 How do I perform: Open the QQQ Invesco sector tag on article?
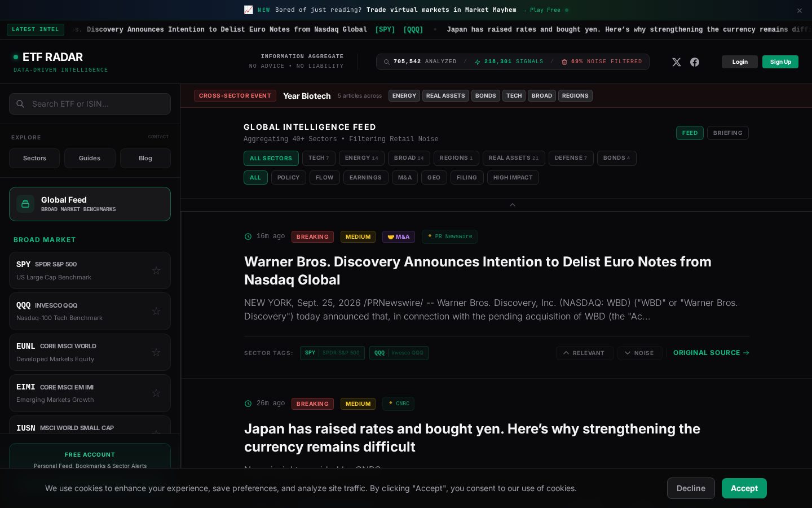point(399,353)
